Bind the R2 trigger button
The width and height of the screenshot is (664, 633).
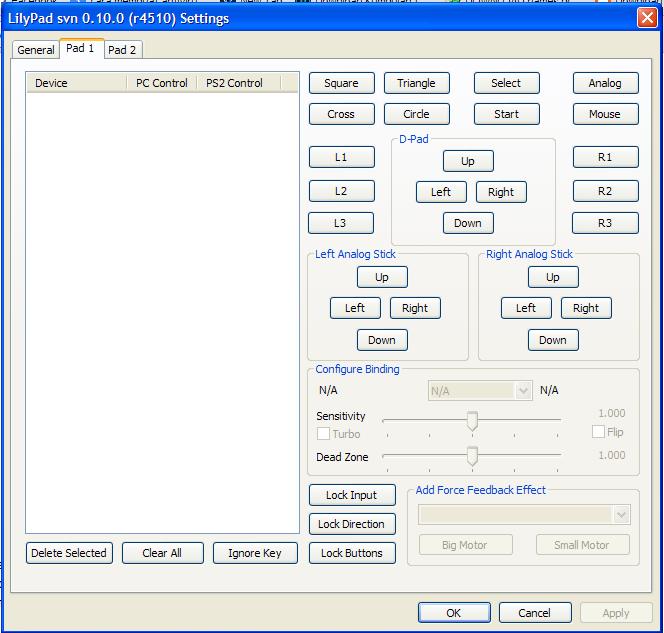[x=605, y=191]
